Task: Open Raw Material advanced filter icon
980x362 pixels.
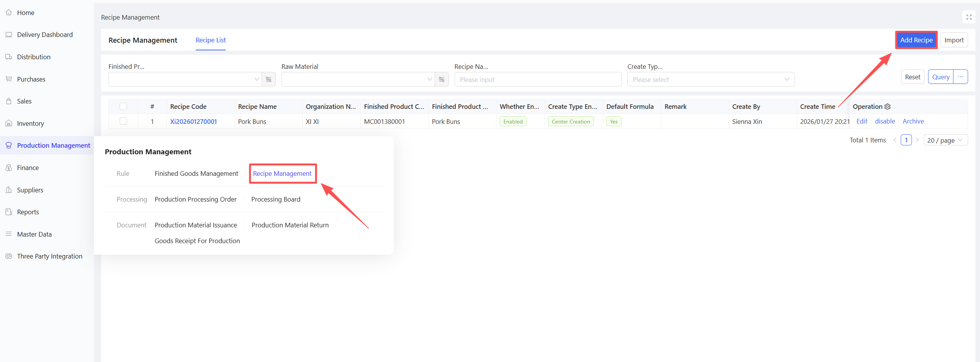Action: point(442,80)
